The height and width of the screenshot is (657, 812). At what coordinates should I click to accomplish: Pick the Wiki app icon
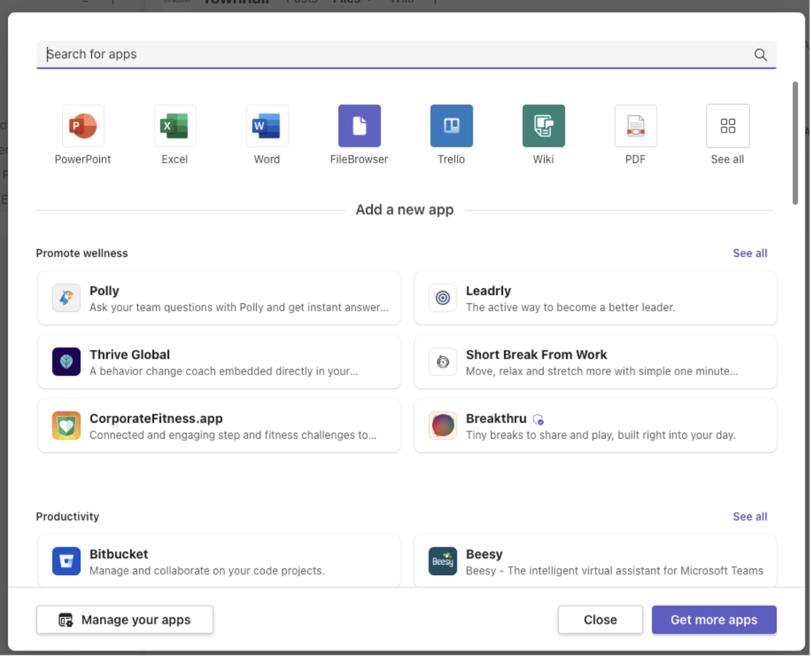tap(544, 126)
